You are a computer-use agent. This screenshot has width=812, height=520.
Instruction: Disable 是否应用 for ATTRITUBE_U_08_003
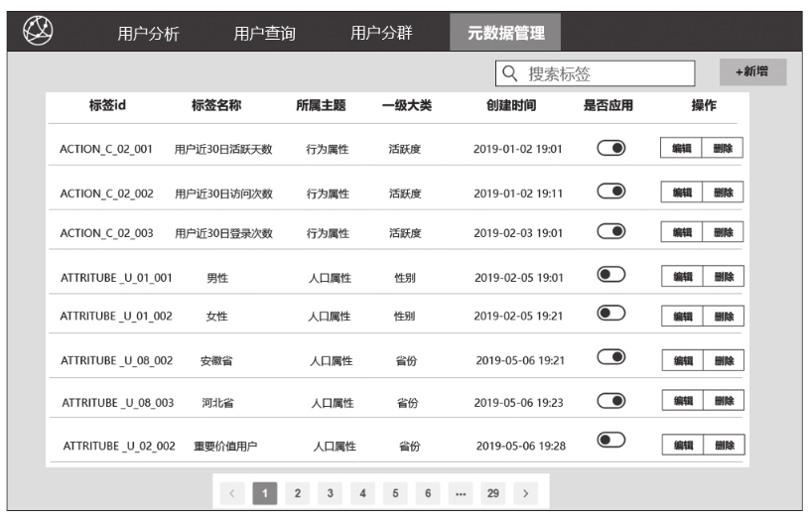[x=611, y=401]
